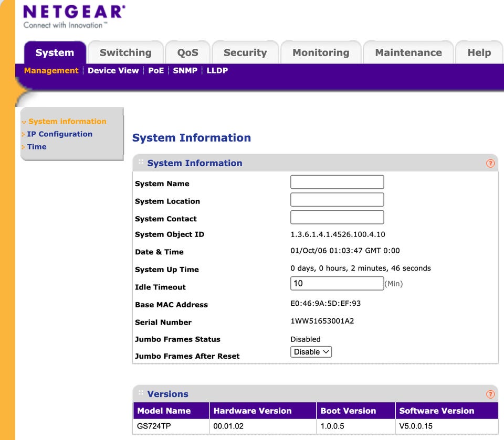Click the Versions panel grip icon
Image resolution: width=504 pixels, height=440 pixels.
(x=141, y=393)
